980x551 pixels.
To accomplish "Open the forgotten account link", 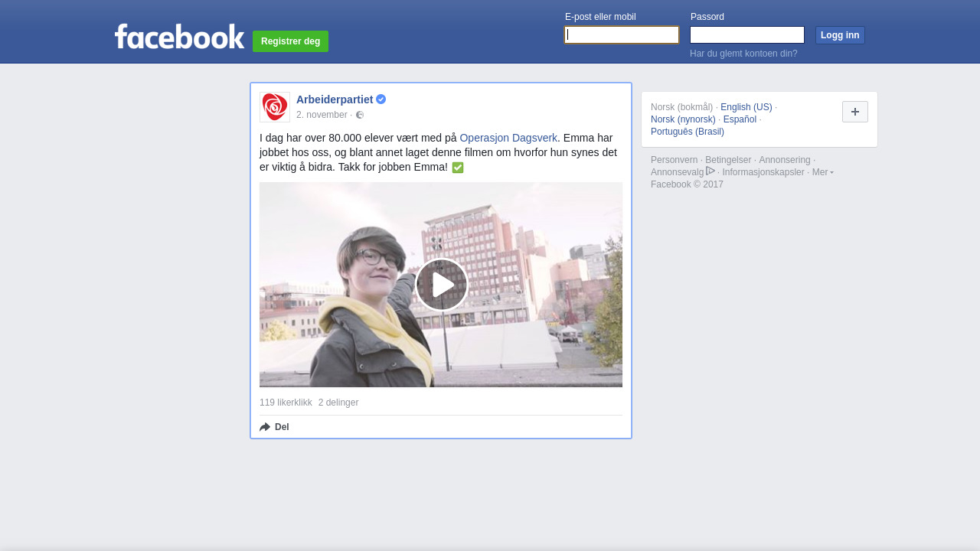I will tap(743, 54).
